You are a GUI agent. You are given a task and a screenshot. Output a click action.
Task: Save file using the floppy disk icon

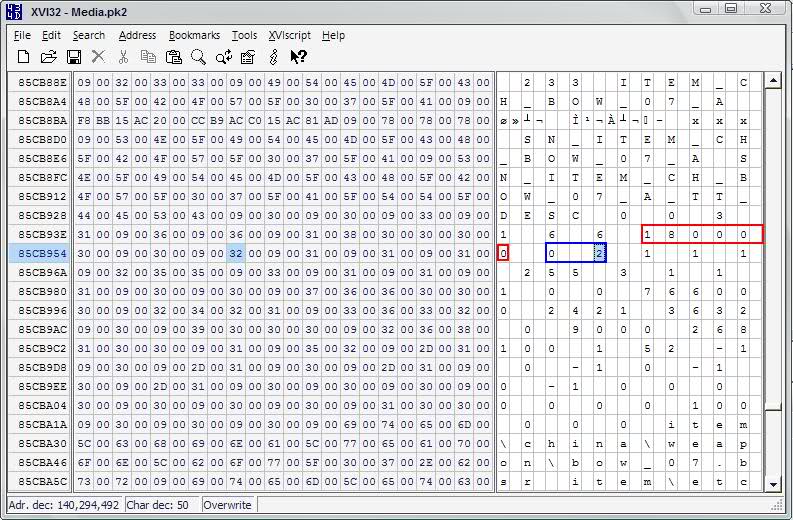pos(73,57)
